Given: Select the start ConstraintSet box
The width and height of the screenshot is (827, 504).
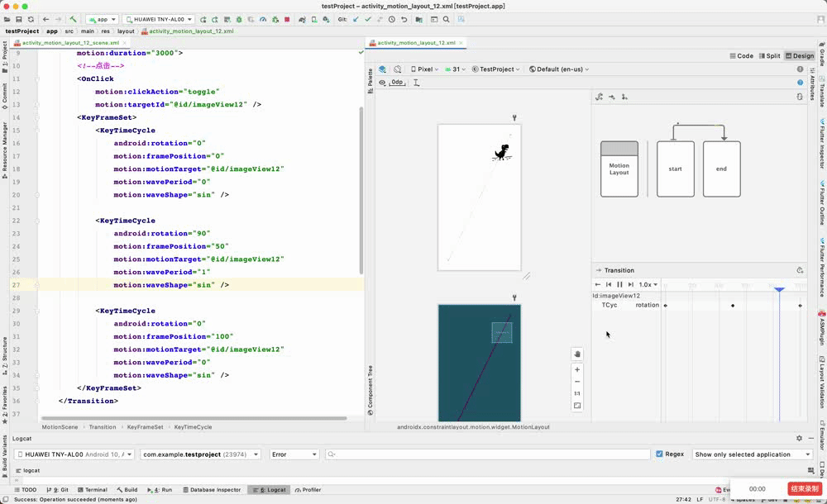Looking at the screenshot, I should pyautogui.click(x=675, y=169).
